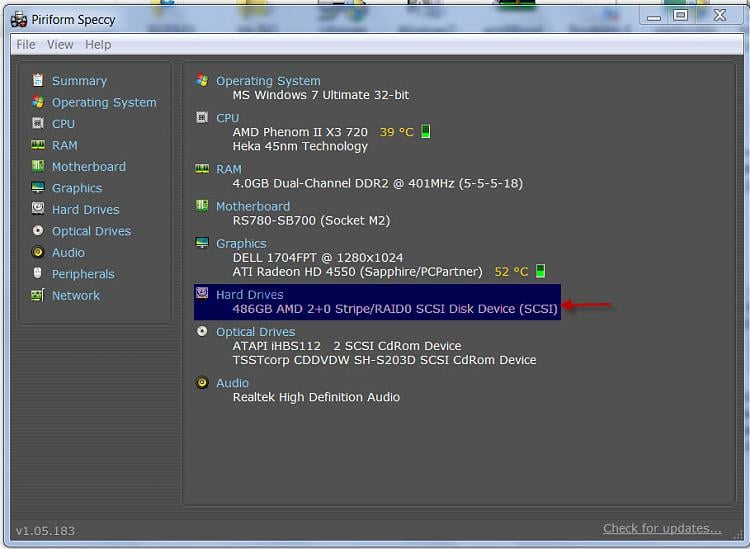
Task: Click the Summary clipboard icon in sidebar
Action: click(x=38, y=80)
